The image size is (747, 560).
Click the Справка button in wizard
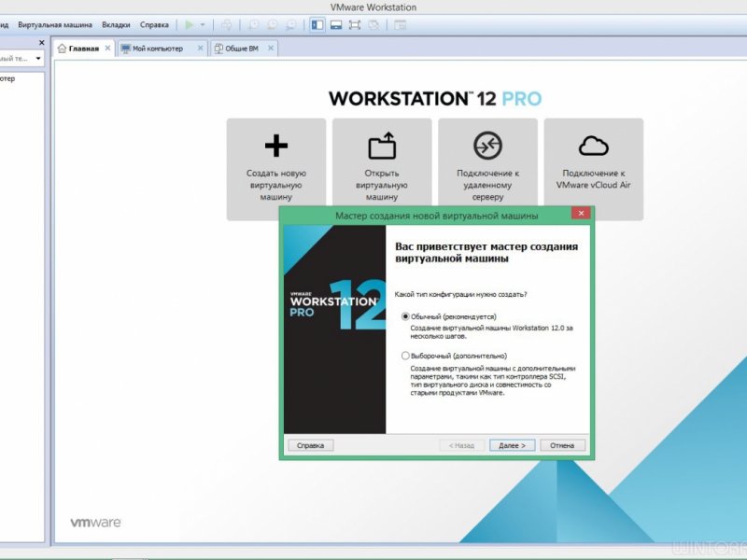311,445
